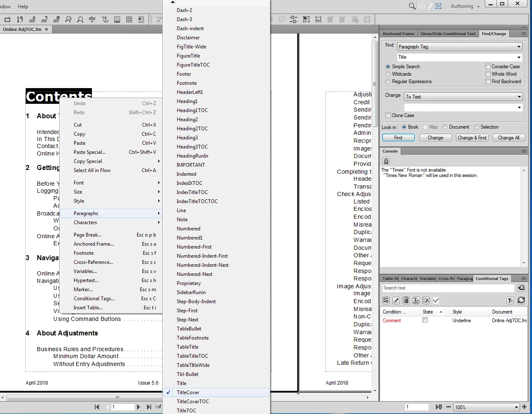Go to next page arrow

139,407
